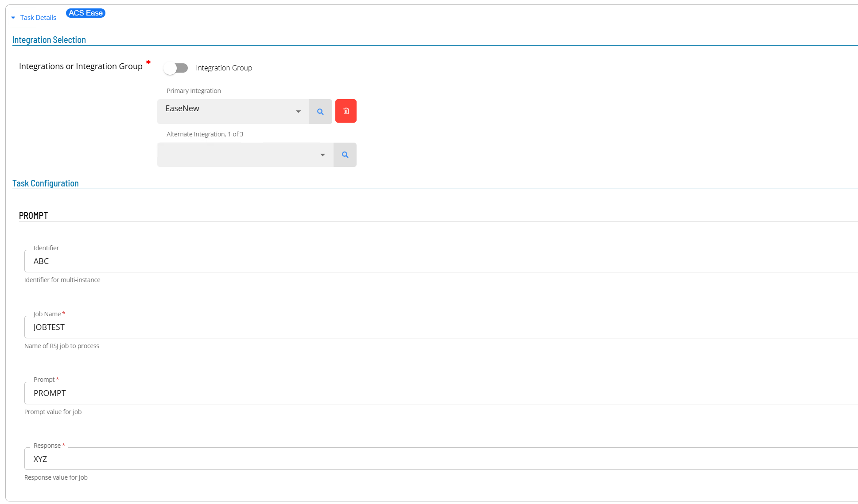858x504 pixels.
Task: Open the Alternate Integration dropdown
Action: pos(245,155)
